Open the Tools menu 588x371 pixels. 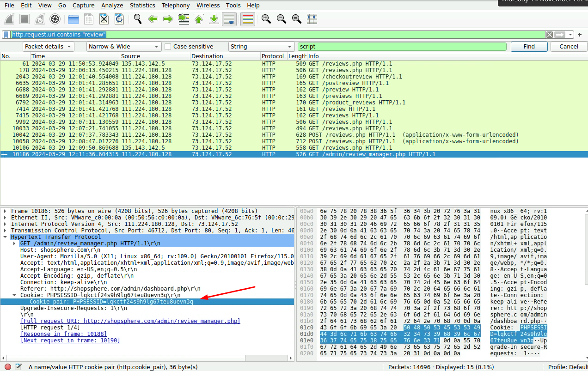pos(233,6)
